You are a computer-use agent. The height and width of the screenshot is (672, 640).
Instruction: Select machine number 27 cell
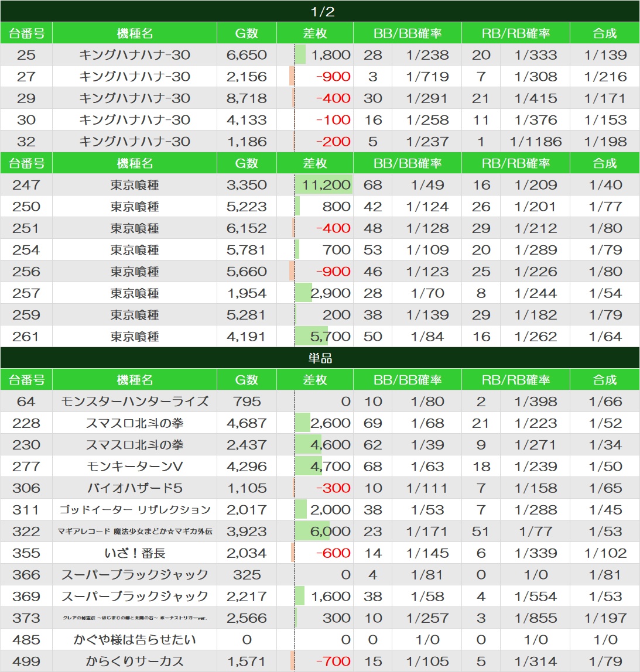click(x=26, y=76)
